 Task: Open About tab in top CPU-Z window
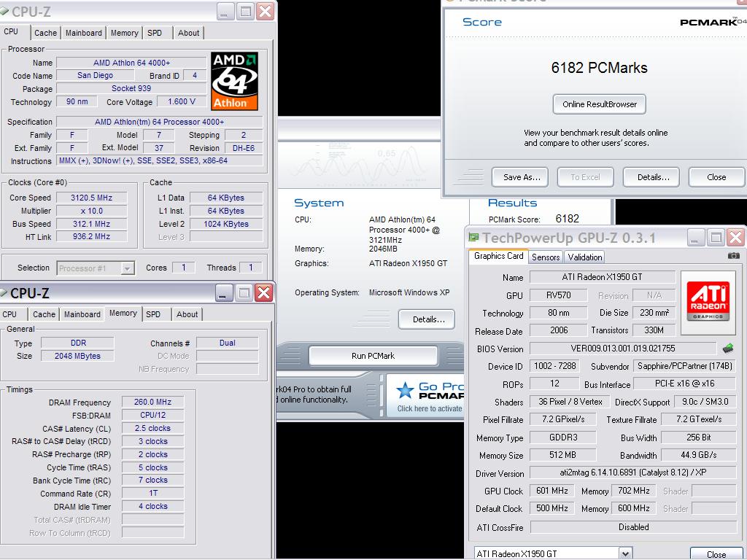[189, 33]
